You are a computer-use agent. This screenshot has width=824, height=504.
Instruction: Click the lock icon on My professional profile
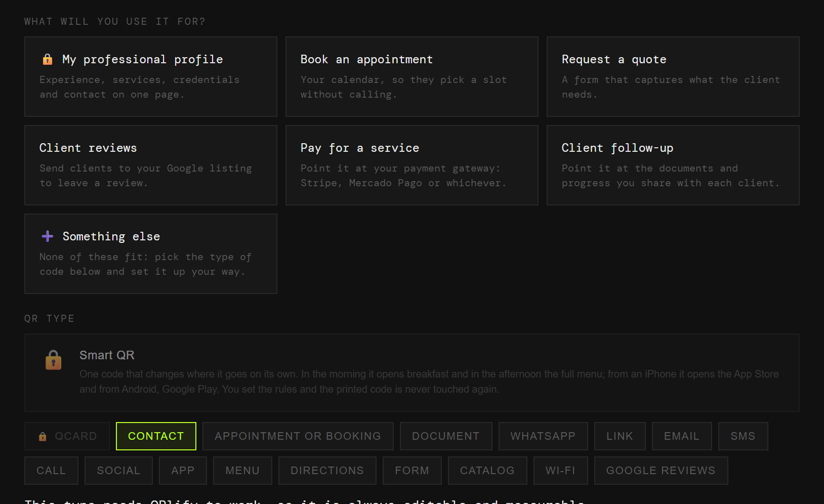48,60
